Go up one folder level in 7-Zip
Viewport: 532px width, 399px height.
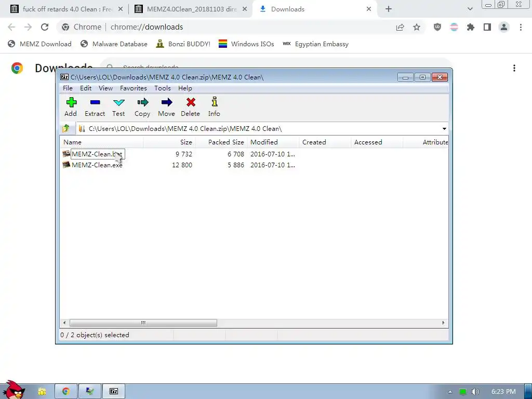66,129
